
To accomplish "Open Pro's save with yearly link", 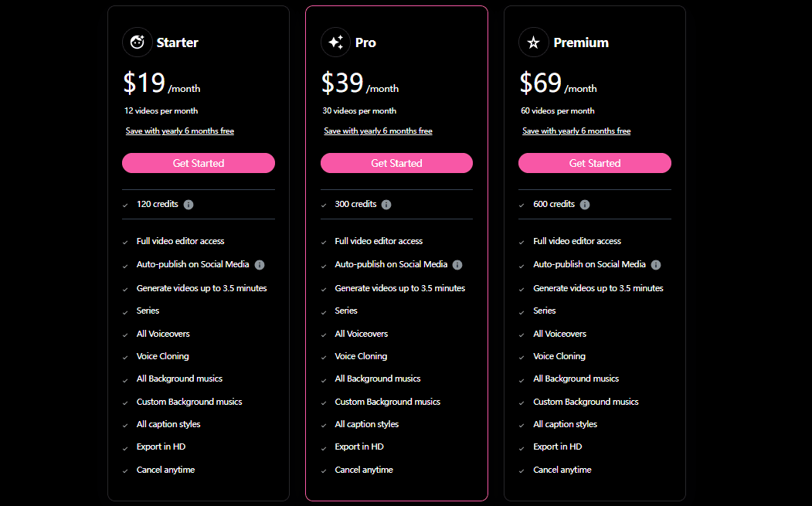I will pyautogui.click(x=378, y=131).
